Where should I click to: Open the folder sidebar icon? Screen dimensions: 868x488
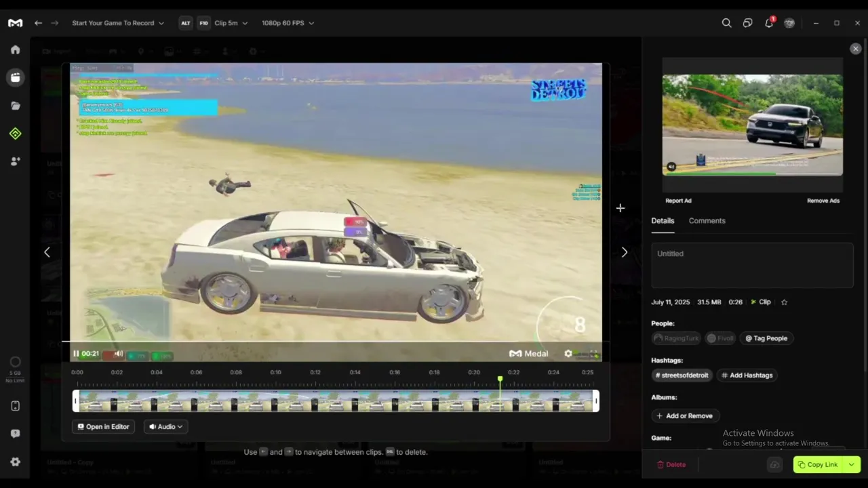[15, 106]
